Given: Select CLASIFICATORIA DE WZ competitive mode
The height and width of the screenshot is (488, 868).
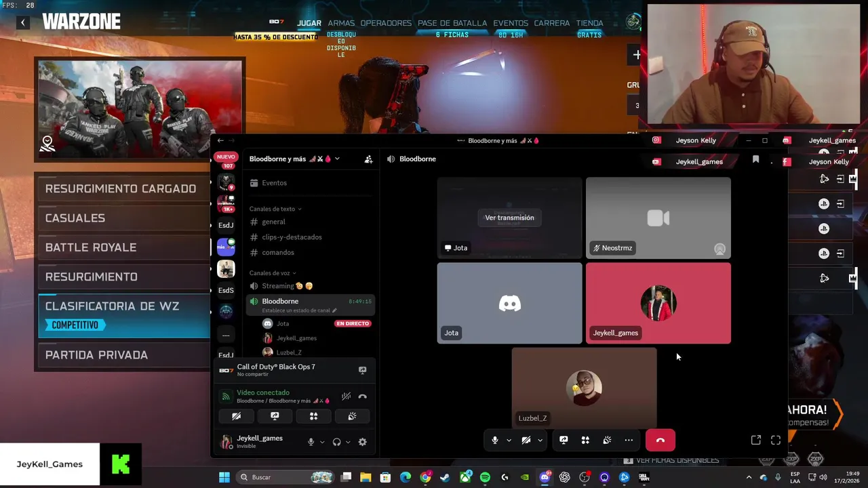Looking at the screenshot, I should point(123,315).
